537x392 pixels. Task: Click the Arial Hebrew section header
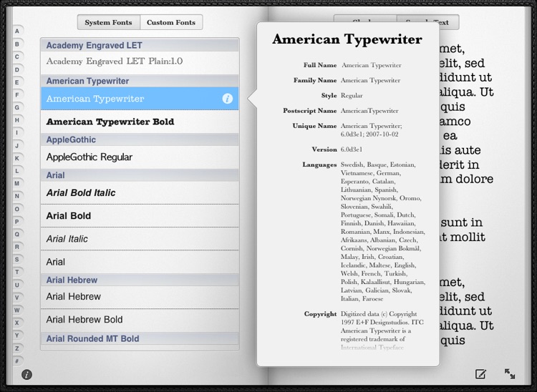pos(140,280)
